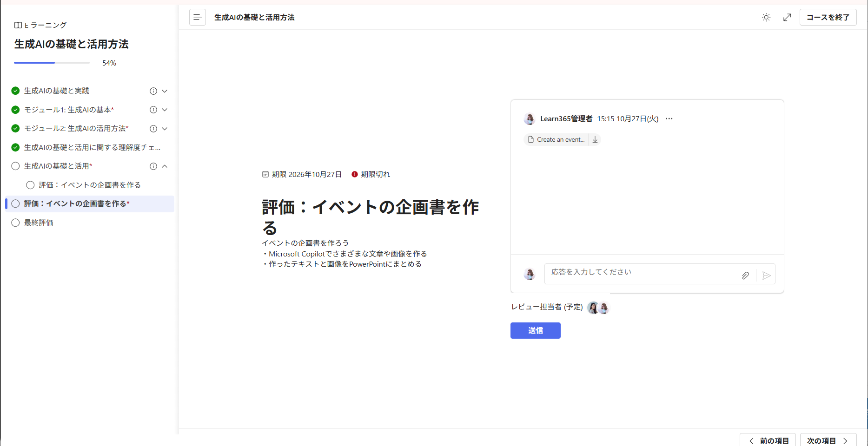Expand the モジュール2: 生成AIの活用方法 chevron

coord(165,129)
